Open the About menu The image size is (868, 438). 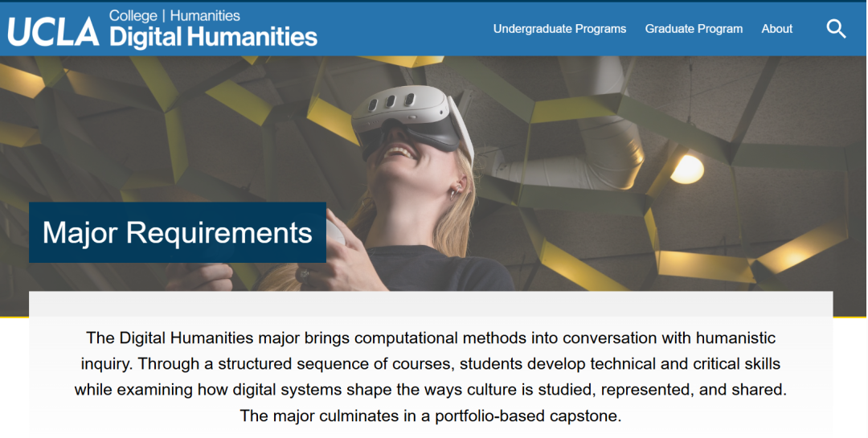[776, 29]
